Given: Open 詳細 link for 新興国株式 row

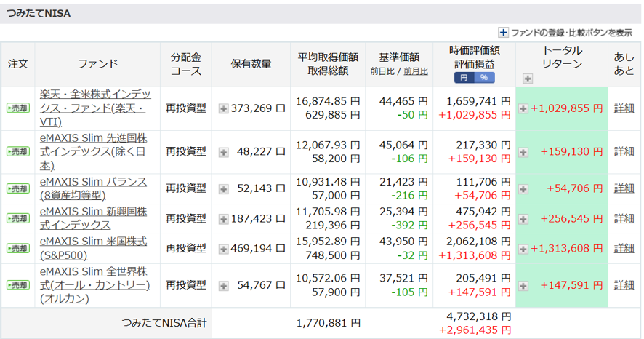Looking at the screenshot, I should (x=624, y=218).
